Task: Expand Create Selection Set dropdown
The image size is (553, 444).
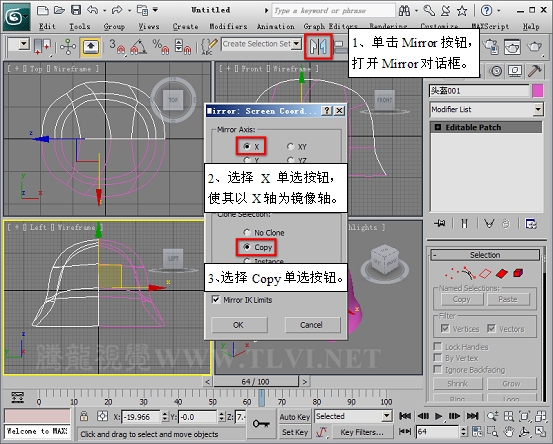Action: click(x=297, y=44)
